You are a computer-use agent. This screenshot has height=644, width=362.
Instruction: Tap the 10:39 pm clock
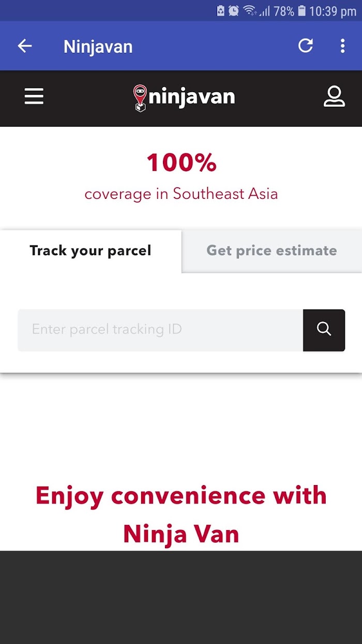(333, 11)
